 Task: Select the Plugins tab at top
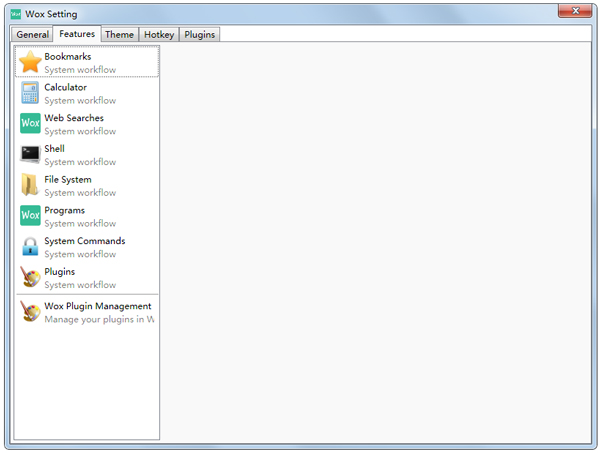tap(199, 35)
